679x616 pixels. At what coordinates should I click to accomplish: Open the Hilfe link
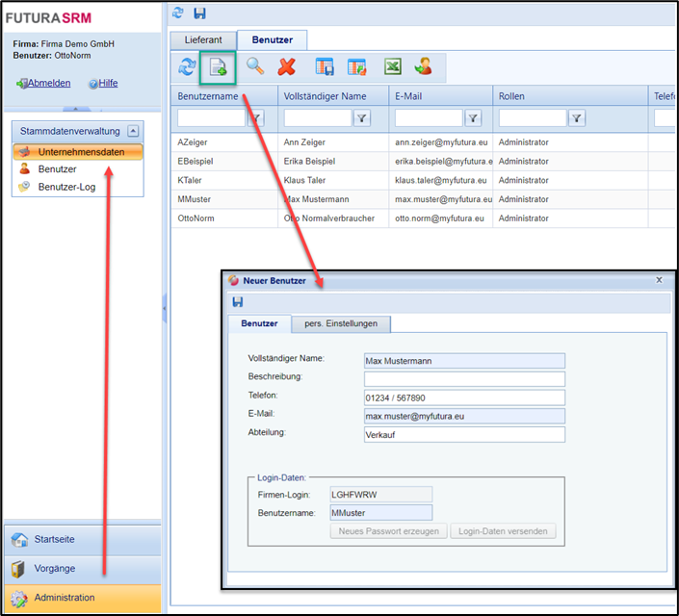[x=108, y=84]
